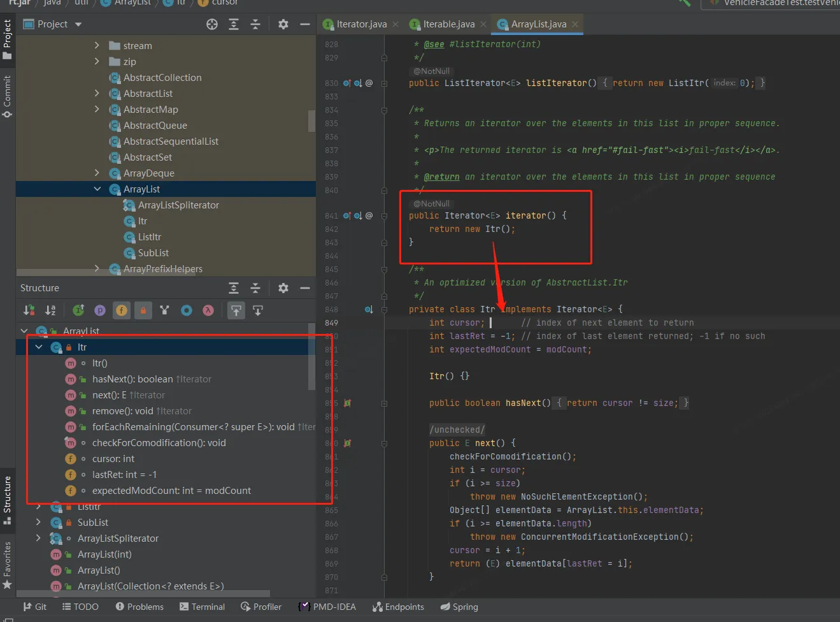Screen dimensions: 840x622
Task: Toggle Sort Alphabetically in Structure
Action: click(50, 310)
